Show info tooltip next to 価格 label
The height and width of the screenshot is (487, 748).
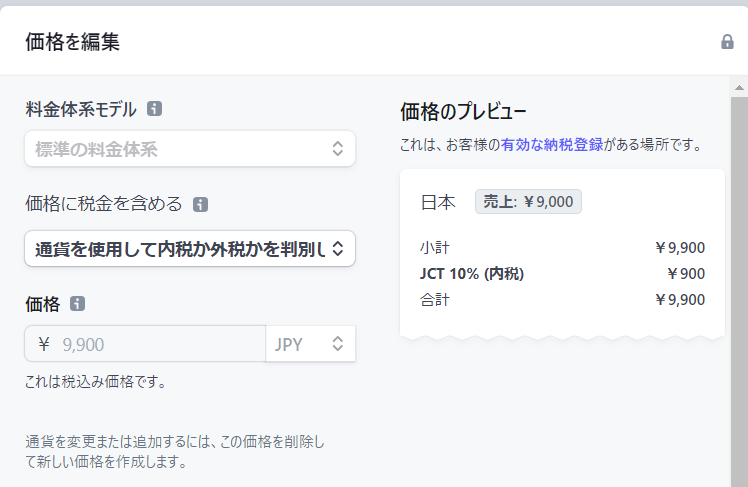[78, 303]
